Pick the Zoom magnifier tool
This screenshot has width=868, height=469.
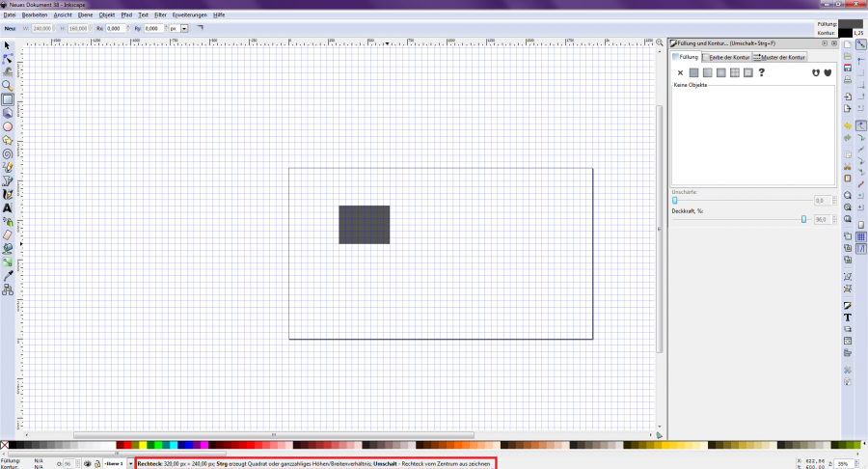[7, 86]
